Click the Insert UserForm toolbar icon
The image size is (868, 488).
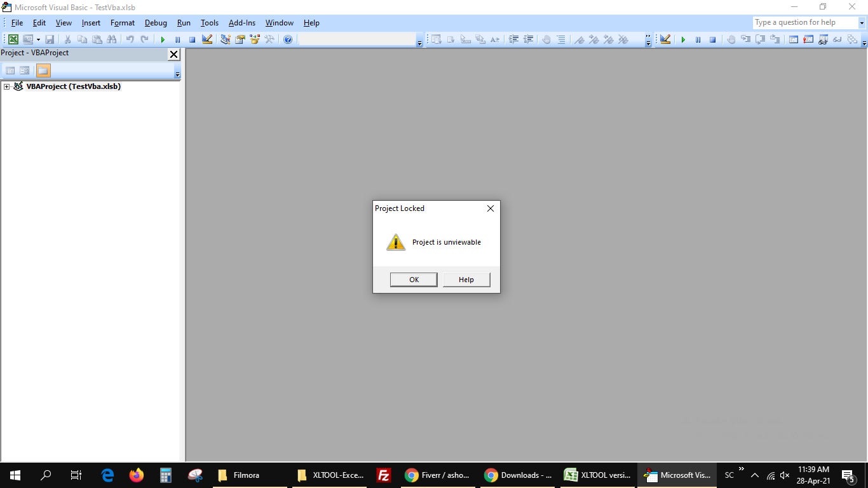[28, 39]
